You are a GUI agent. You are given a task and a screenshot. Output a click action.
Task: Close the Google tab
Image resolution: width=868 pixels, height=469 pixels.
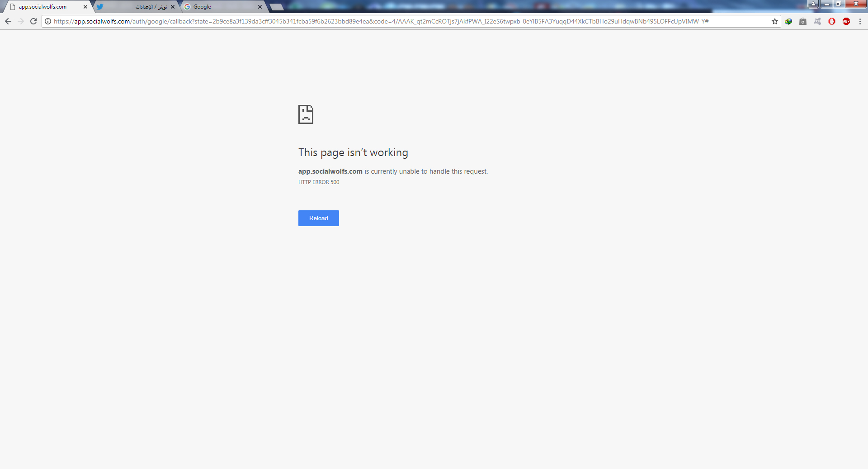click(260, 7)
